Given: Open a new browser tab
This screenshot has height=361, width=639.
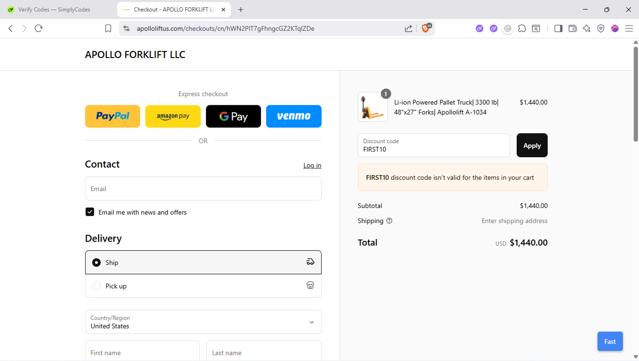Looking at the screenshot, I should click(240, 9).
